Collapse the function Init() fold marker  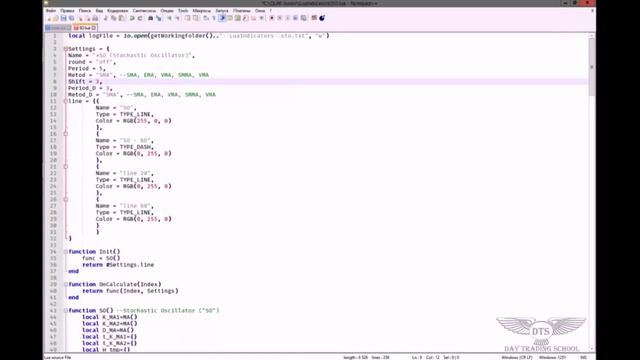click(66, 252)
